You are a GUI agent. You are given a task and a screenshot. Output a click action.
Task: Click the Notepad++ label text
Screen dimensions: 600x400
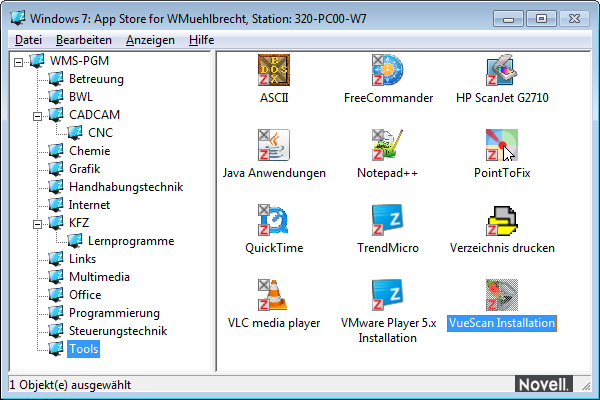[387, 173]
